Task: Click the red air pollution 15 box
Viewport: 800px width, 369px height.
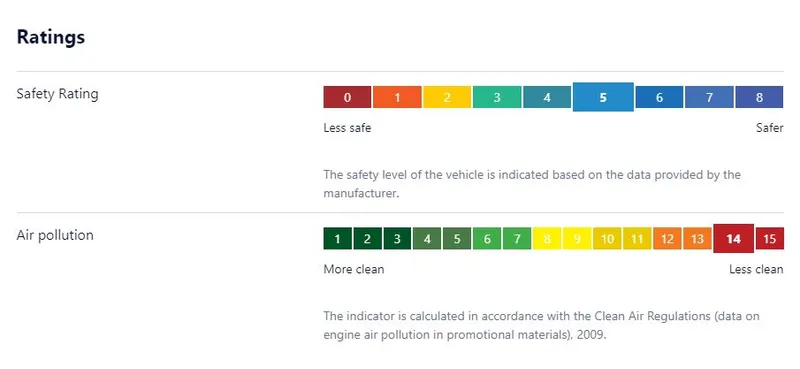Action: point(769,238)
